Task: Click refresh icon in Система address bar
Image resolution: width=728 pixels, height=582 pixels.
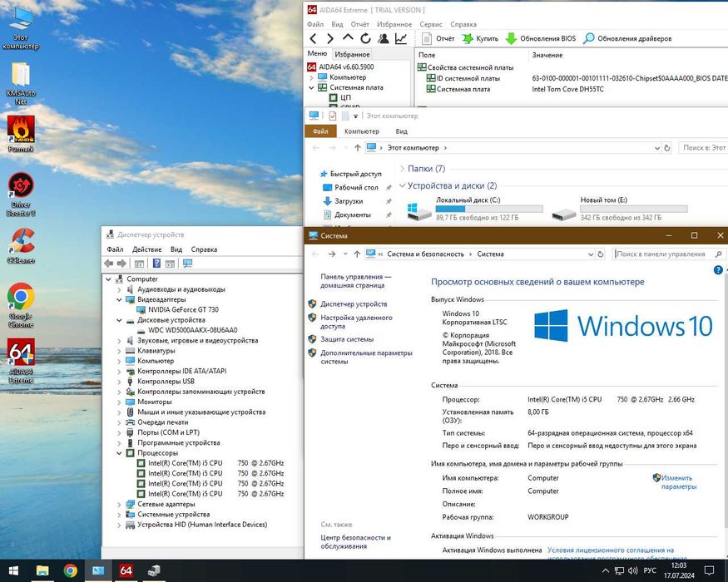Action: coord(601,254)
